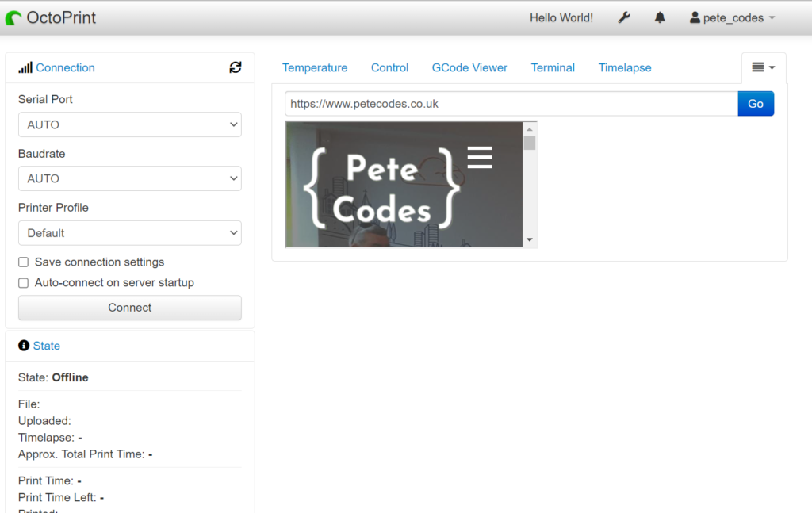Viewport: 812px width, 513px height.
Task: Switch to the Timelapse tab
Action: coord(625,68)
